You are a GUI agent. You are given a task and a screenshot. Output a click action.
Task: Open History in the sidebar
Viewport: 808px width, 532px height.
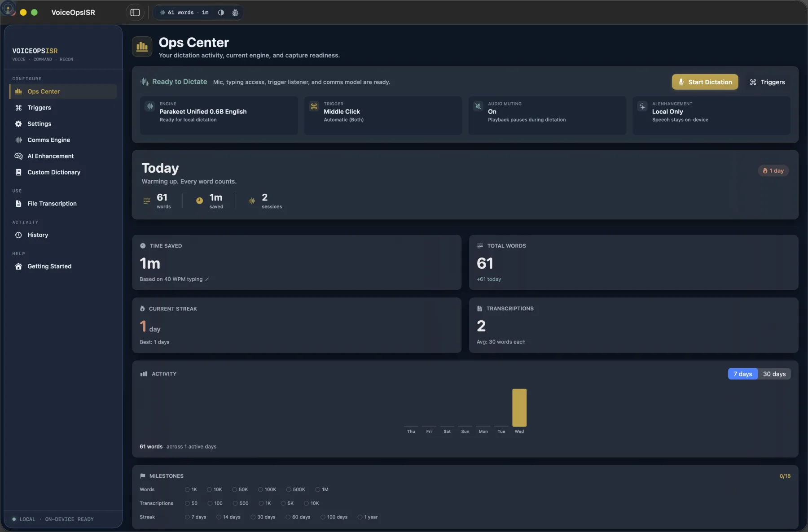(x=63, y=235)
